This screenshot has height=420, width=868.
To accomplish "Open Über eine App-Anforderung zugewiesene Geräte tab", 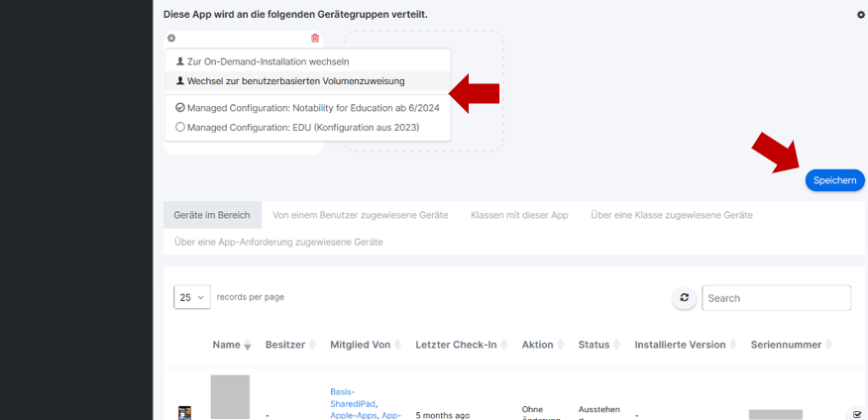I will [277, 242].
